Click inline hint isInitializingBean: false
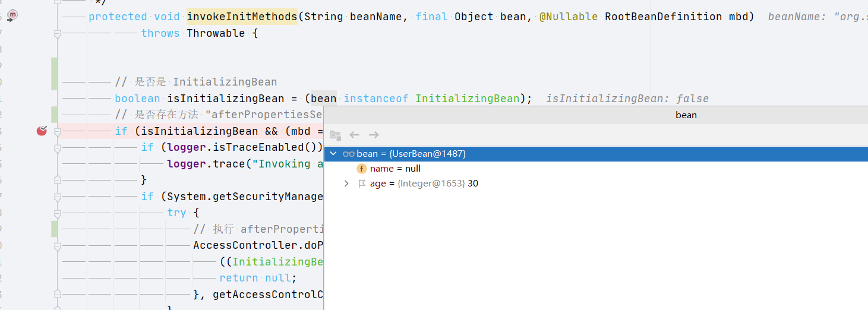The width and height of the screenshot is (868, 310). [x=627, y=99]
